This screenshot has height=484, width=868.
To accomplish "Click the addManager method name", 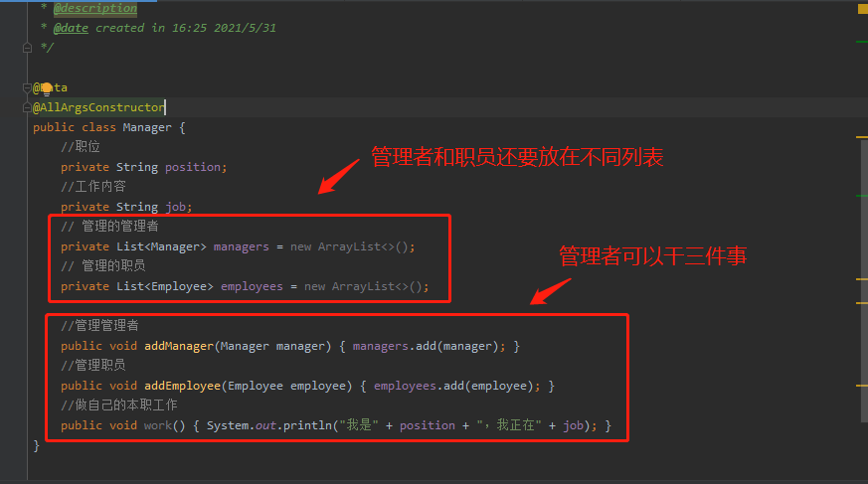I will [179, 346].
